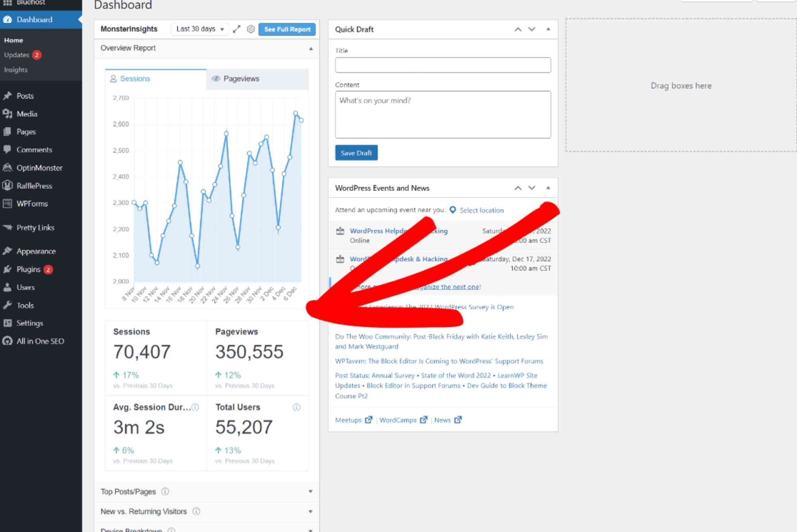Open RafflePress from the sidebar
797x532 pixels.
coord(35,185)
